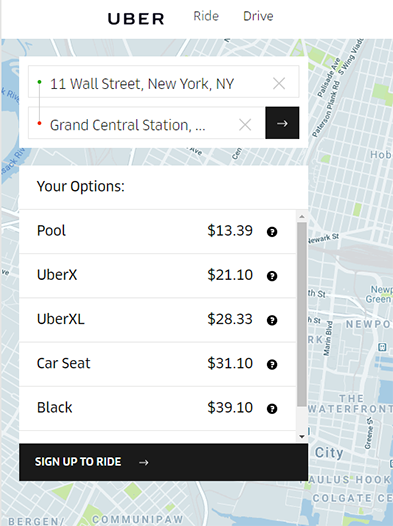Submit route with the black arrow button

282,123
